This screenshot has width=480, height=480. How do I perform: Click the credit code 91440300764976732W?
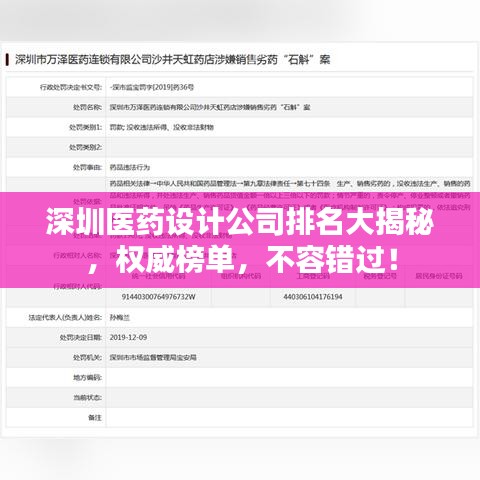(x=158, y=297)
